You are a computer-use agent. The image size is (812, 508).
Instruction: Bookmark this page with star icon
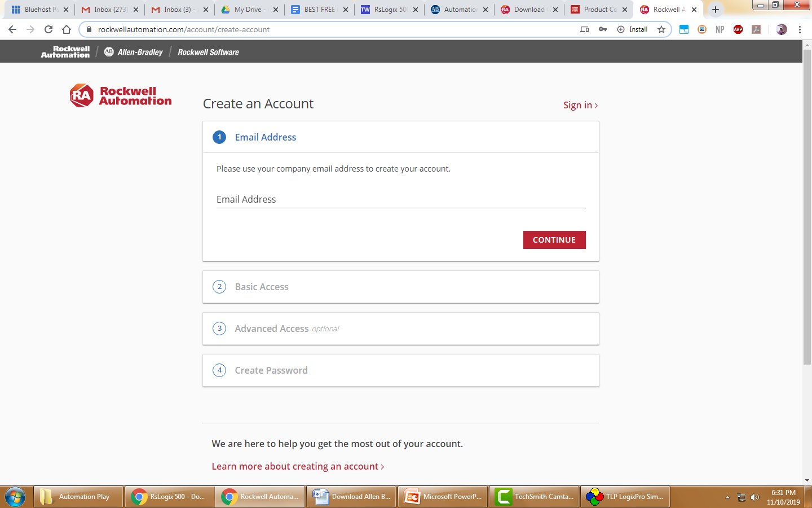661,29
